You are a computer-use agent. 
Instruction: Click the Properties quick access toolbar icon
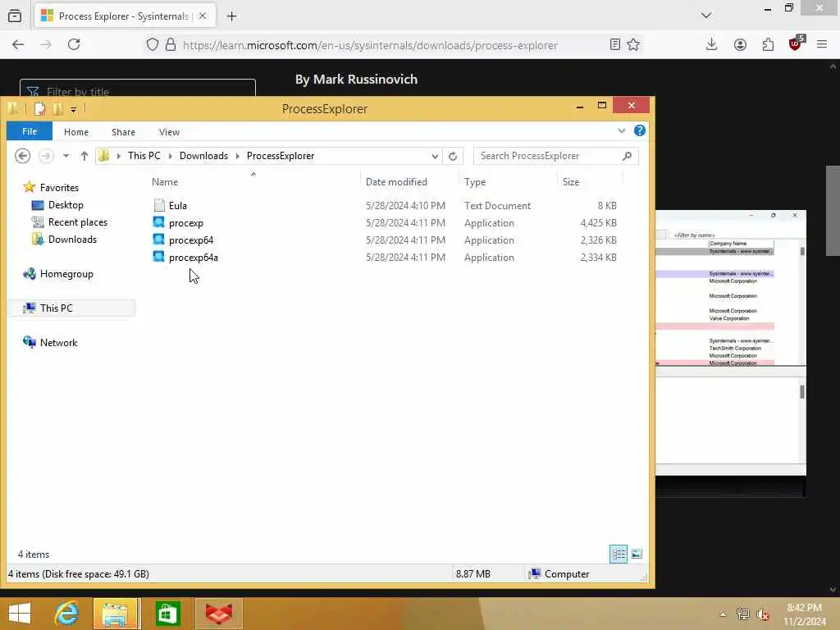tap(39, 109)
